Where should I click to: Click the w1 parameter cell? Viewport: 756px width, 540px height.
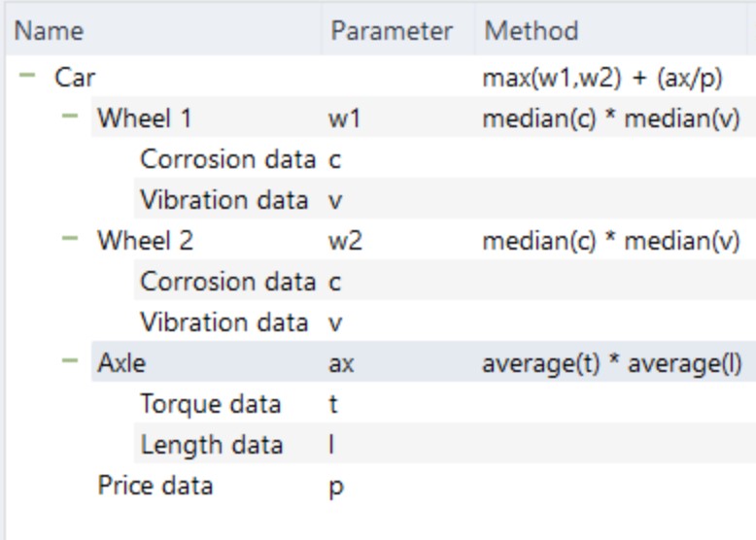[345, 118]
